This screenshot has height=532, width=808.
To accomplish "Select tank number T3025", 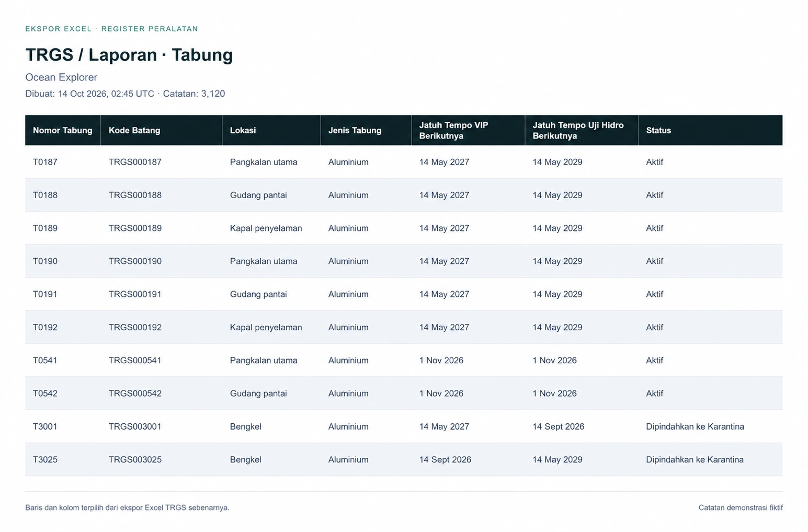I will 45,459.
